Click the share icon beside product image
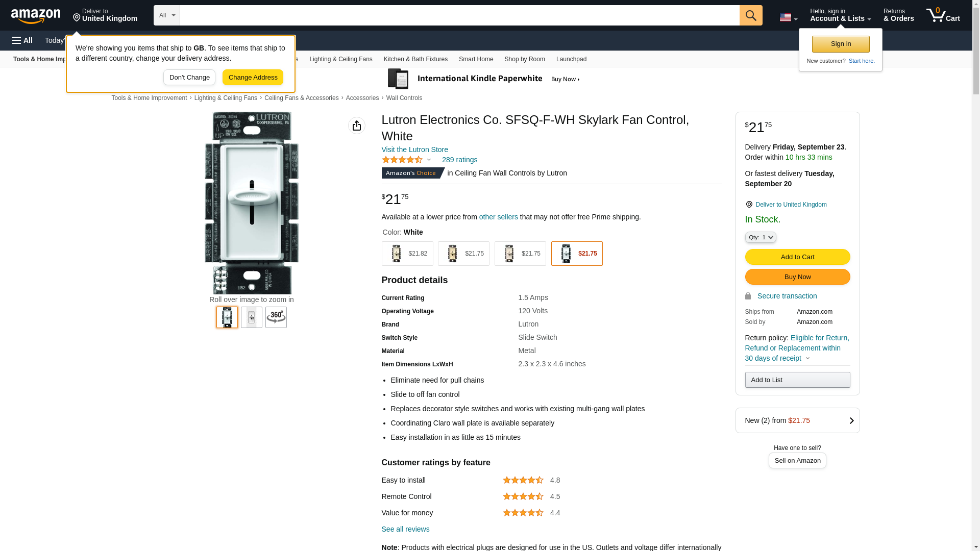Image resolution: width=980 pixels, height=551 pixels. [x=356, y=126]
